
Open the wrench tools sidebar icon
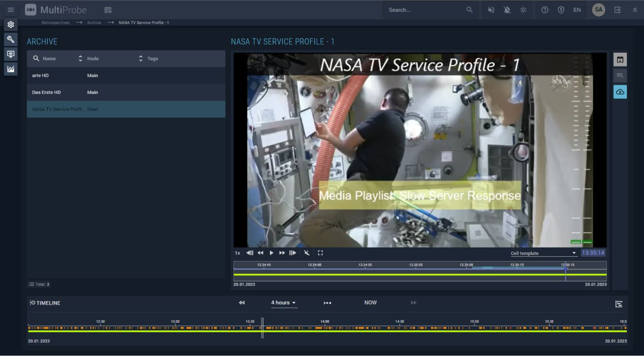11,39
